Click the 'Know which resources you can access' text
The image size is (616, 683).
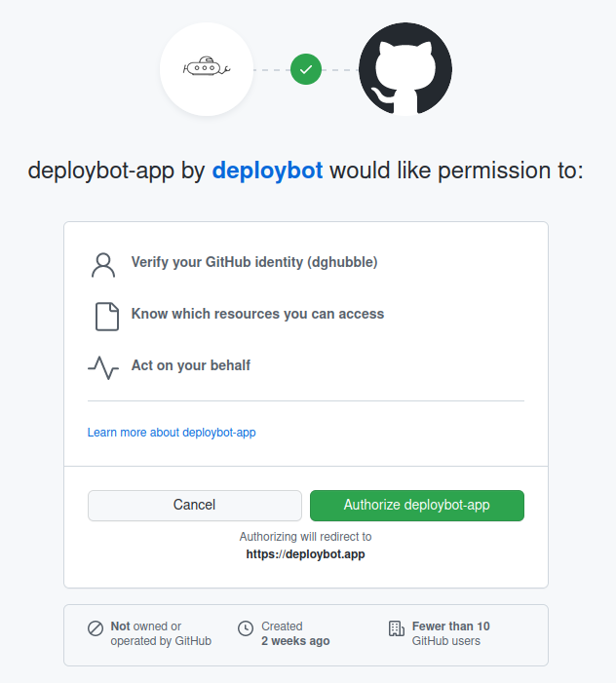tap(257, 314)
